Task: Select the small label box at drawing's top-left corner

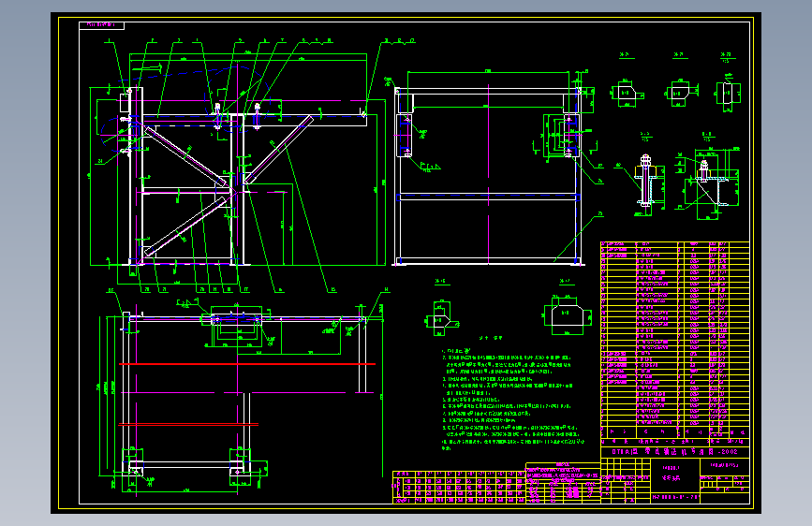Action: coord(101,25)
